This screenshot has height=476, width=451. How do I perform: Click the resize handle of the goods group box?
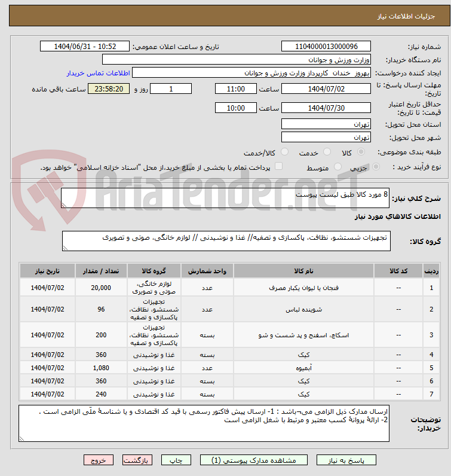pos(65,248)
